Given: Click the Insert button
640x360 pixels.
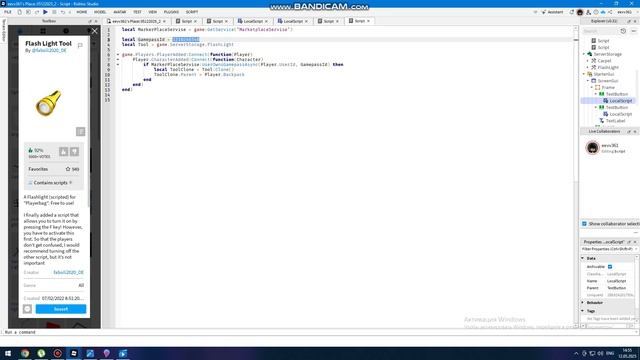Looking at the screenshot, I should point(61,309).
